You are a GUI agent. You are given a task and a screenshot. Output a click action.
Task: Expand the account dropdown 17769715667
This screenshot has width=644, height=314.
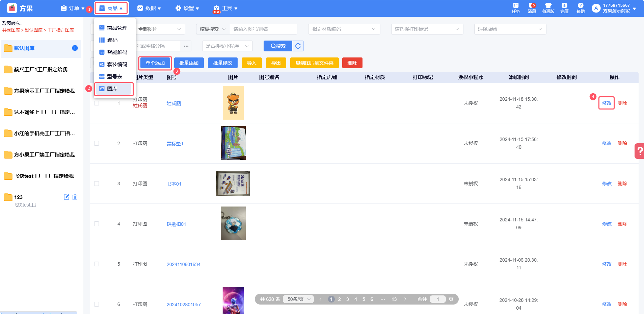635,8
